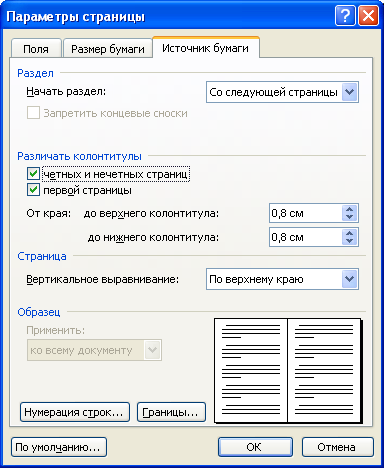Click the до верхнего колонтитула value field

(306, 213)
